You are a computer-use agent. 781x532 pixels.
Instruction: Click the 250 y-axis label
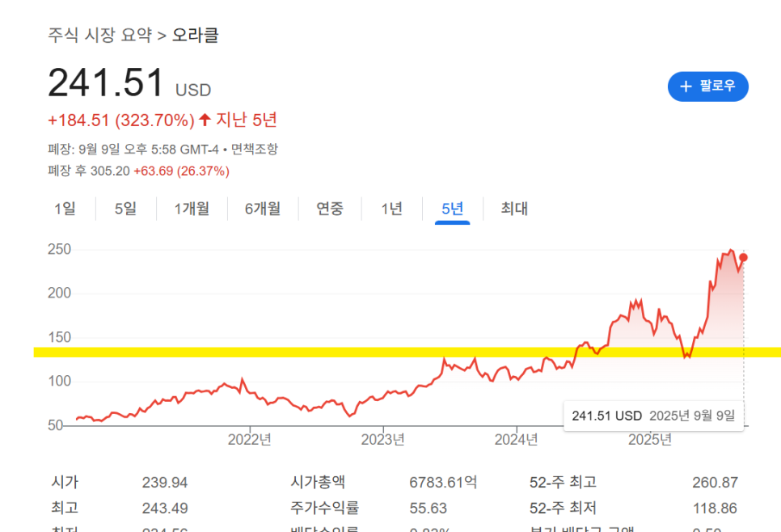coord(59,249)
